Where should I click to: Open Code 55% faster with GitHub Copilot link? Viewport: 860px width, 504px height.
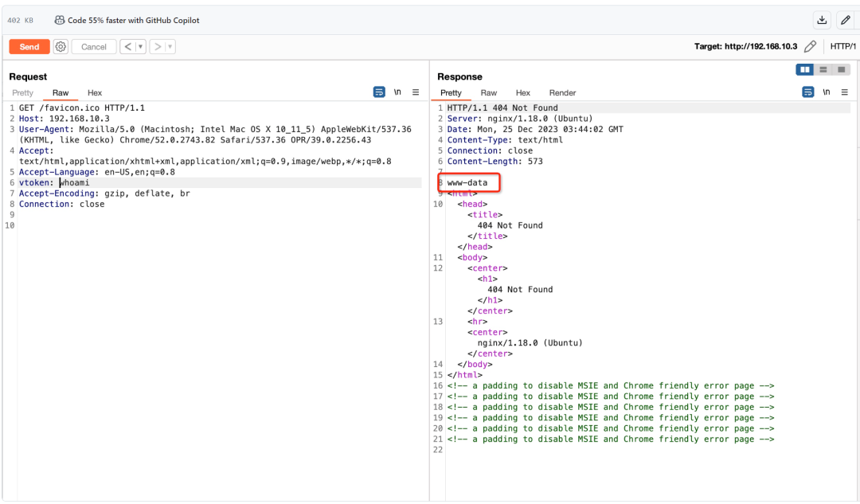(x=133, y=20)
